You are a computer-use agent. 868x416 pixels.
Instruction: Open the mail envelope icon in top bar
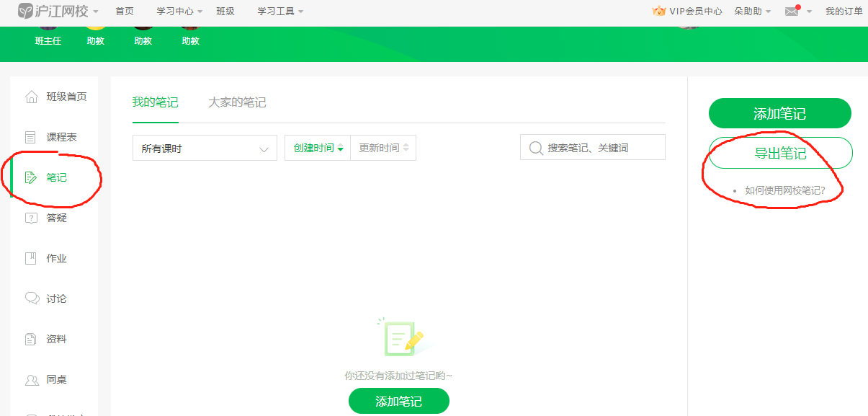(792, 12)
